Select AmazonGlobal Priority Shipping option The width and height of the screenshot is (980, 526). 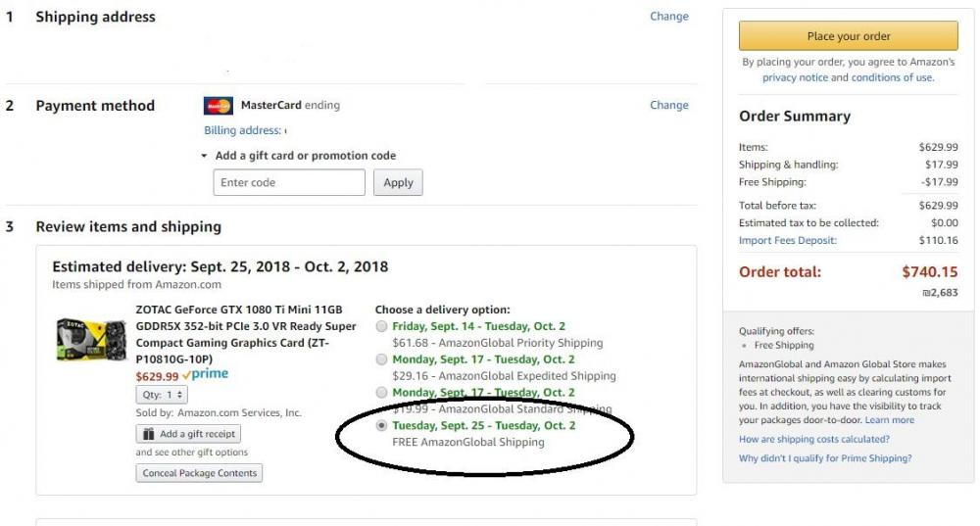[381, 327]
